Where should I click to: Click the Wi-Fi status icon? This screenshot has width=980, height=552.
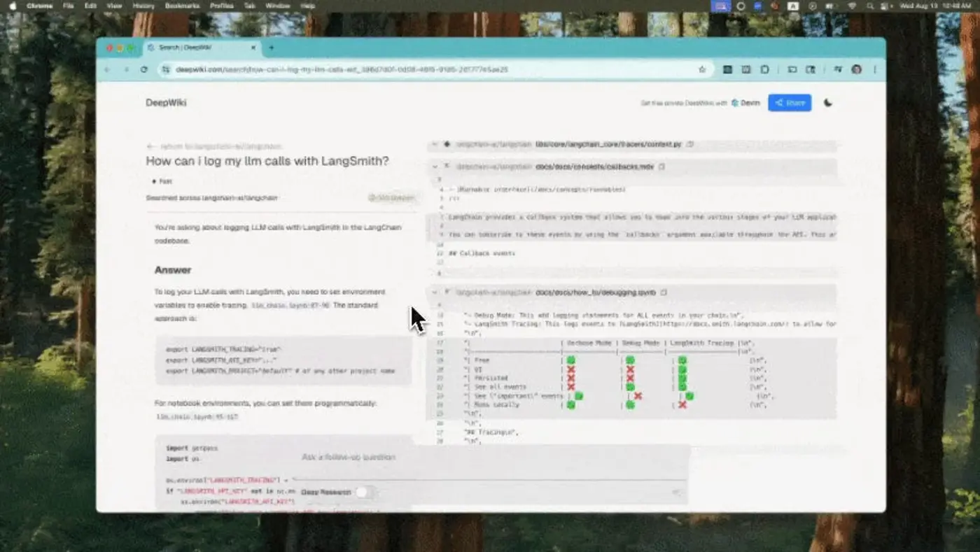[x=852, y=6]
